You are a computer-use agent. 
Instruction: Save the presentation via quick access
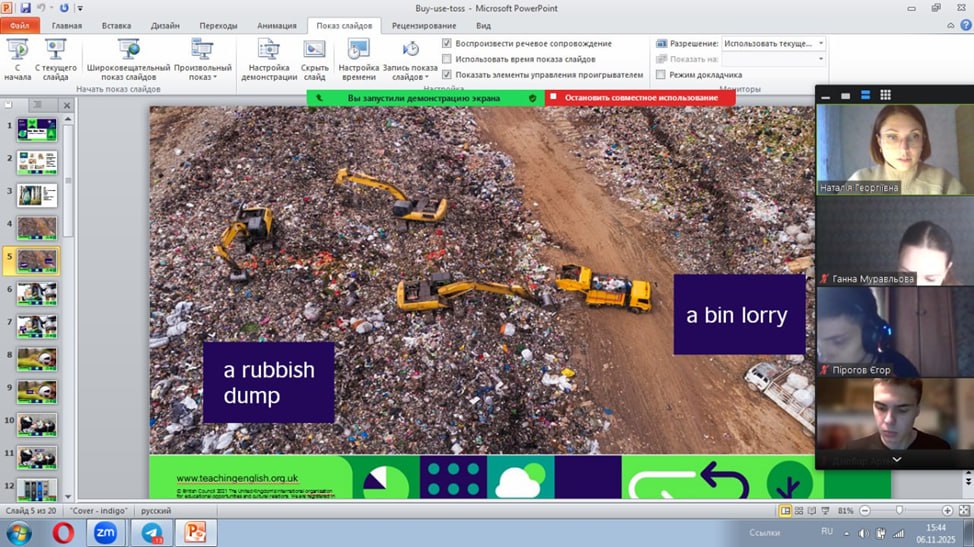[x=25, y=8]
